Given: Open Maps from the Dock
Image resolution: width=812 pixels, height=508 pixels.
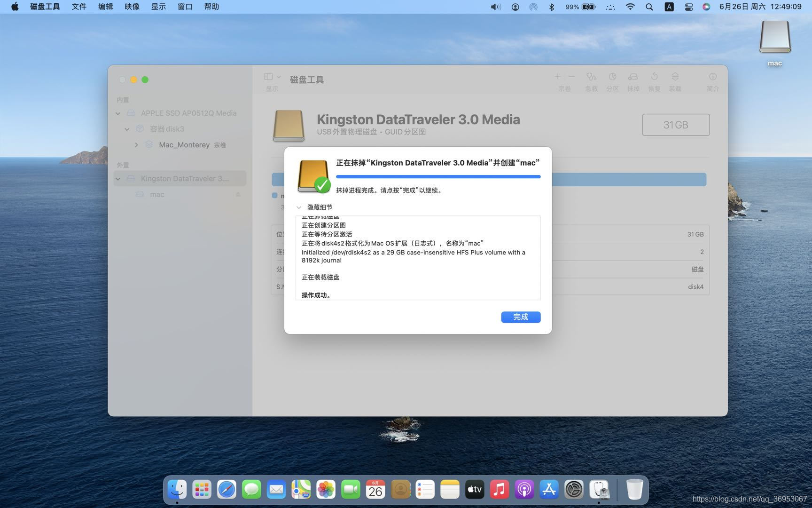Looking at the screenshot, I should point(301,490).
